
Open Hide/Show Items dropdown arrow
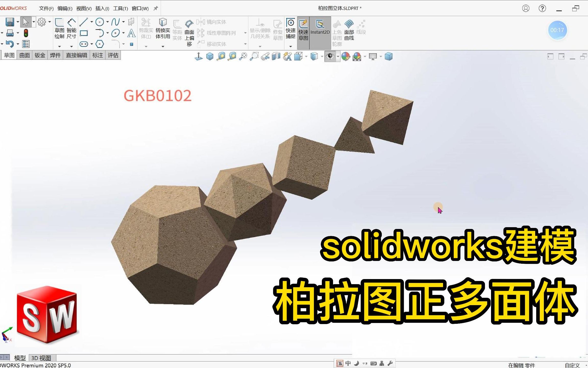pyautogui.click(x=338, y=56)
